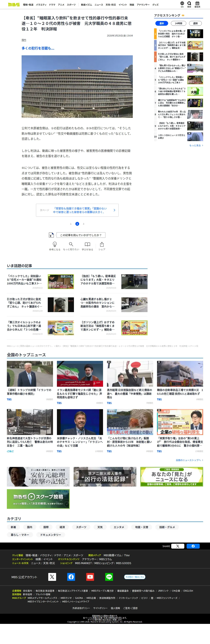Share on X using the SHARE bar button
The height and width of the screenshot is (644, 210).
click(178, 546)
